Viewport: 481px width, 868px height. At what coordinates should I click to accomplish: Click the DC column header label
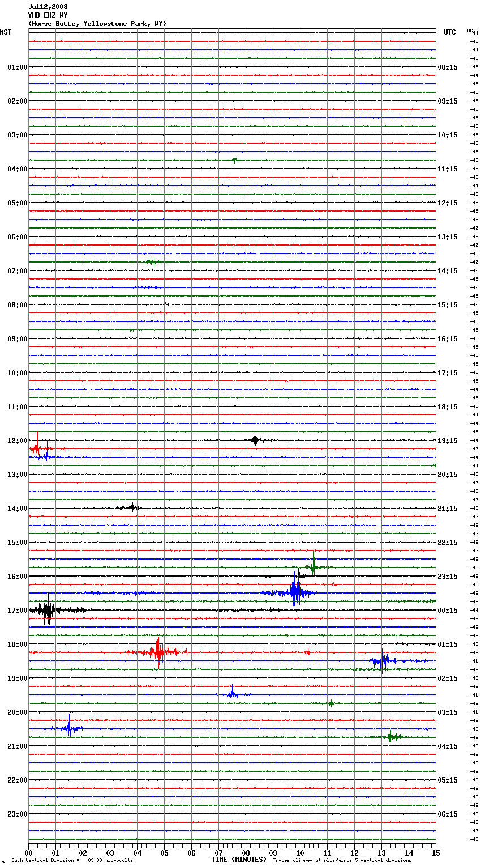(470, 31)
